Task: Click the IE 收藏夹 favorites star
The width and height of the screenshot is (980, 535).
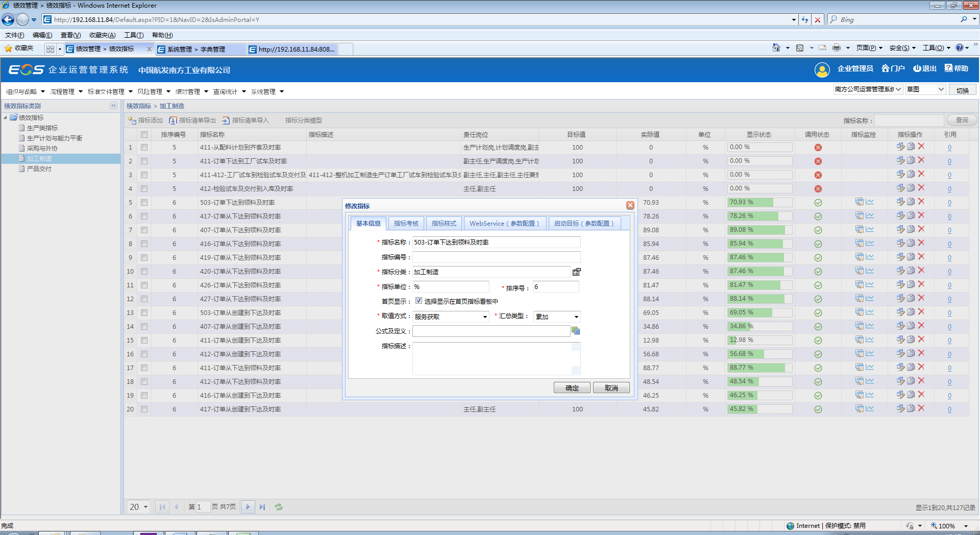Action: pos(9,48)
